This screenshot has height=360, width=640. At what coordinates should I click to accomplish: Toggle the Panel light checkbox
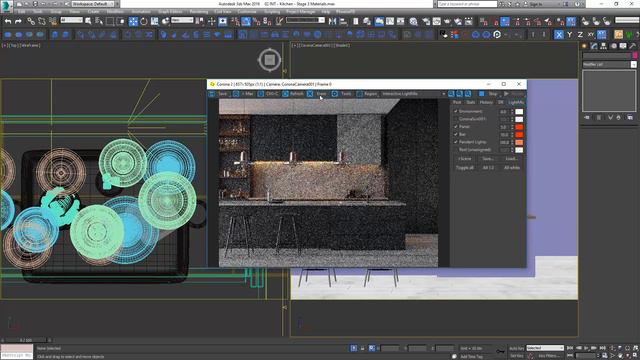[456, 127]
